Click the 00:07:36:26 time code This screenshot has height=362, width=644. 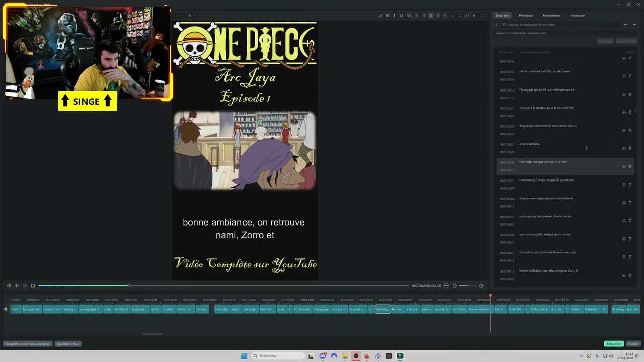click(x=507, y=162)
